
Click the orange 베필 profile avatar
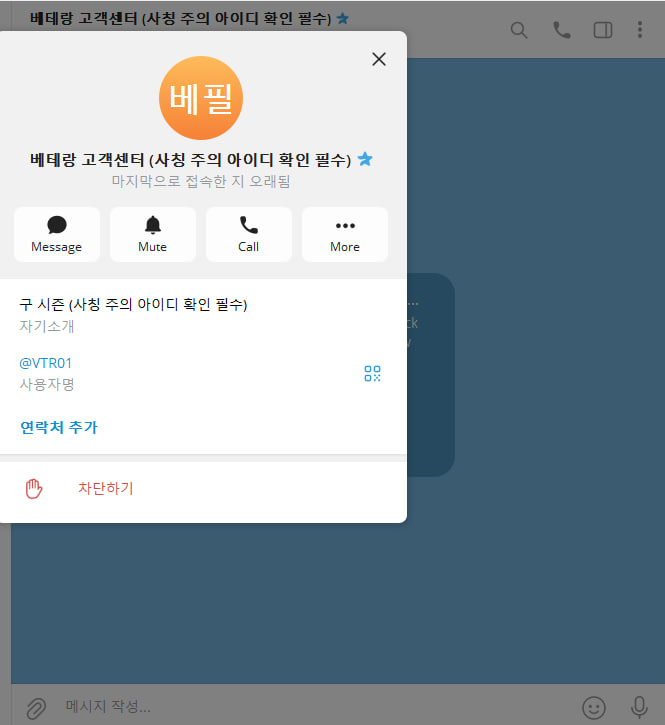click(x=201, y=98)
